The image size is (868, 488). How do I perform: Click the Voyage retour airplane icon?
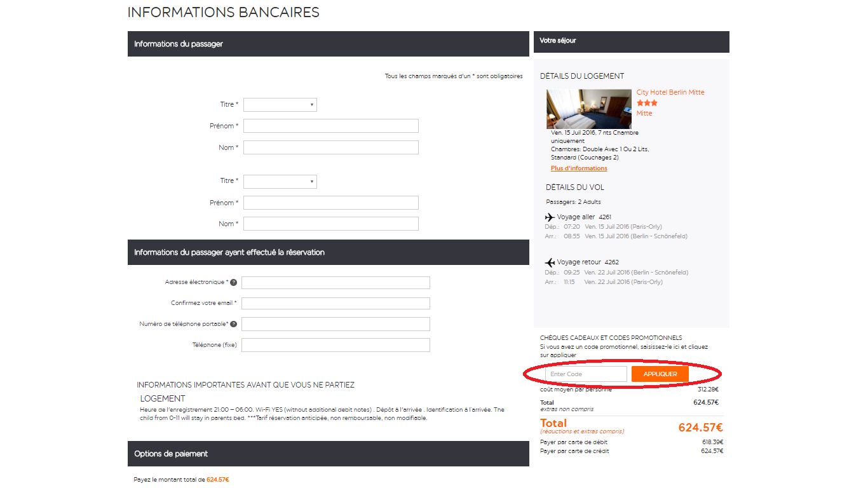pos(549,261)
